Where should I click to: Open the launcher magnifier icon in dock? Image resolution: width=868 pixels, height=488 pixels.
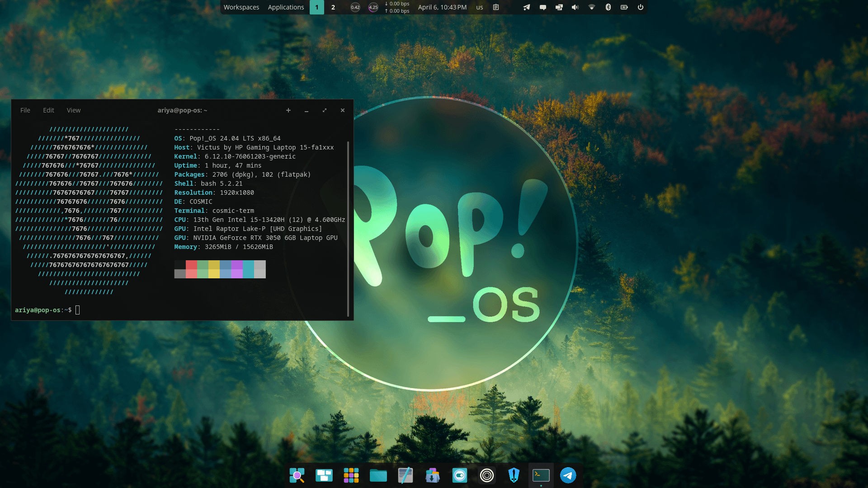coord(297,475)
